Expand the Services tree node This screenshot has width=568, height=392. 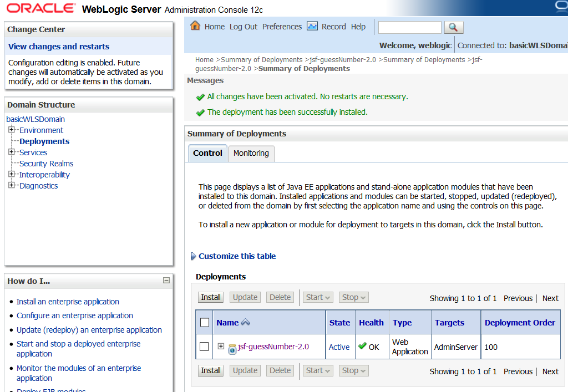coord(12,152)
